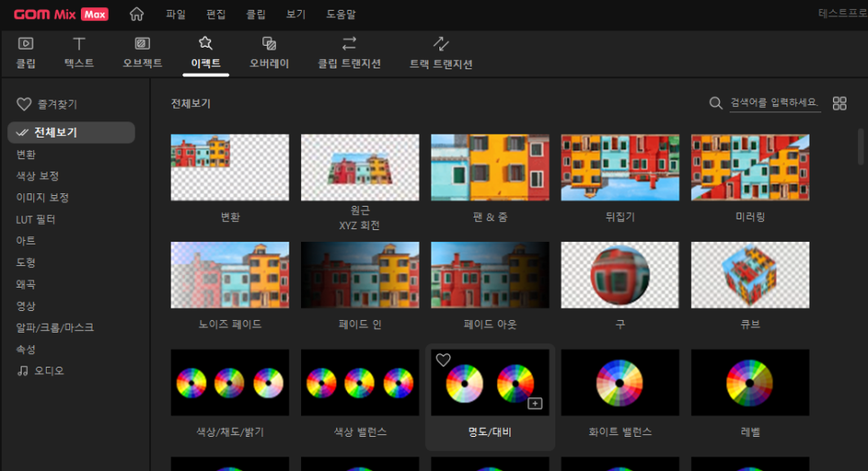Choose the 레벨 effect thumbnail

tap(750, 382)
